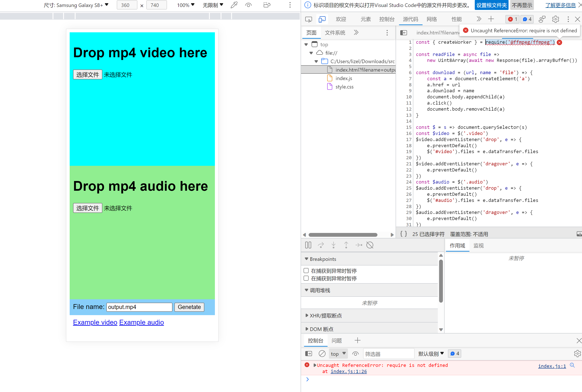
Task: Click the step into next function call icon
Action: click(x=333, y=245)
